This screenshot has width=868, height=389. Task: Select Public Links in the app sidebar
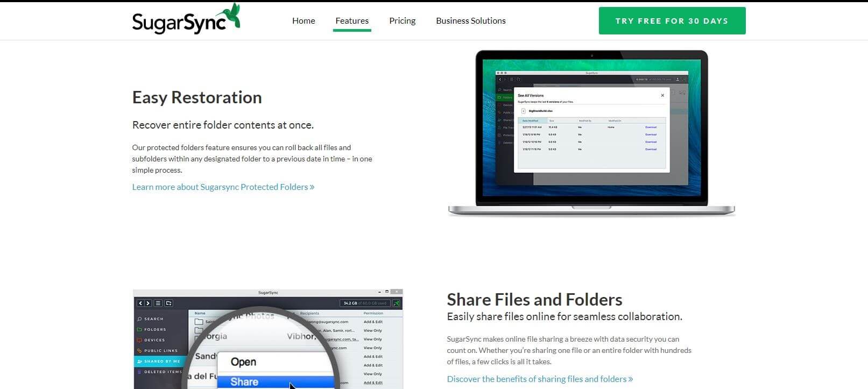160,351
